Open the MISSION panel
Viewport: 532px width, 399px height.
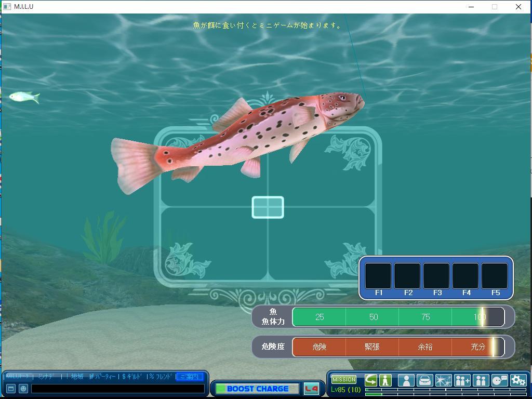[344, 380]
